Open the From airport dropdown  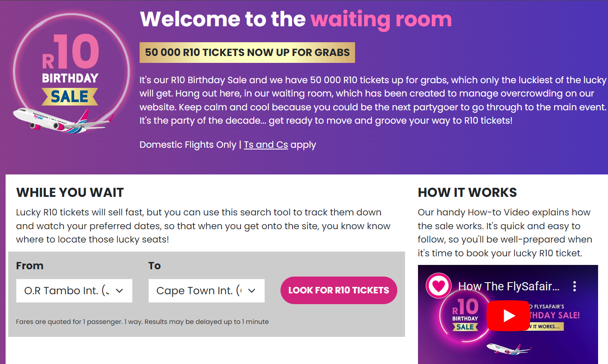(74, 291)
